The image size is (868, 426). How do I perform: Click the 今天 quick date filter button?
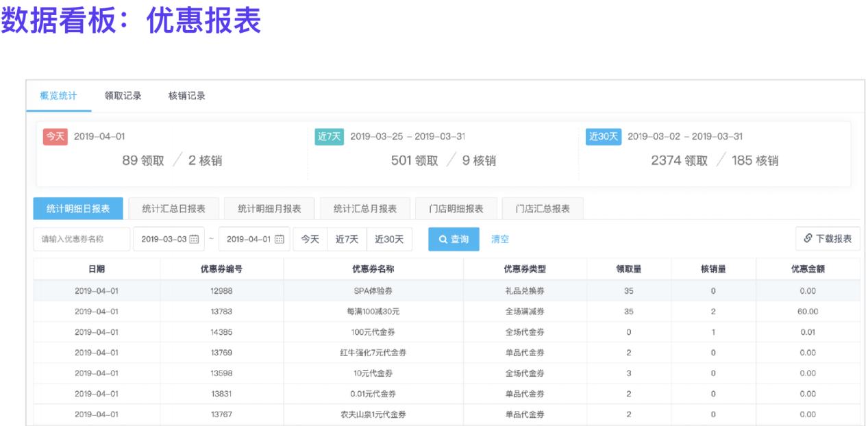coord(310,239)
